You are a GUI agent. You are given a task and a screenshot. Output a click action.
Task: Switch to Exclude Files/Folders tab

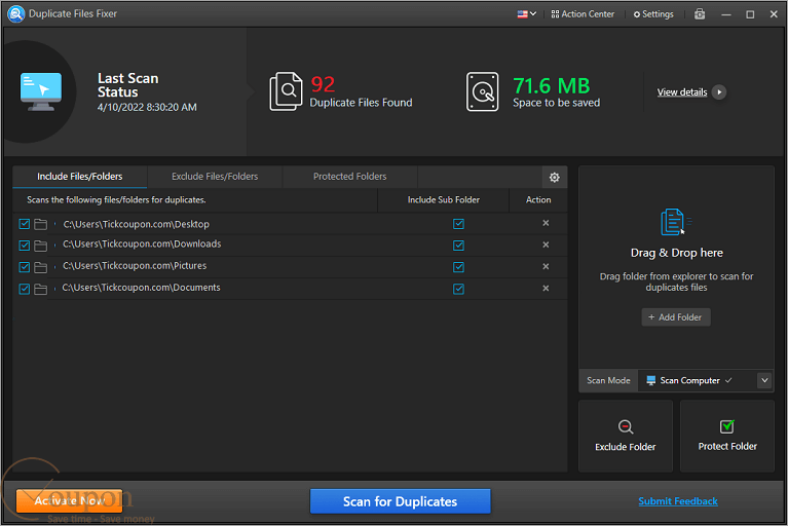(215, 177)
